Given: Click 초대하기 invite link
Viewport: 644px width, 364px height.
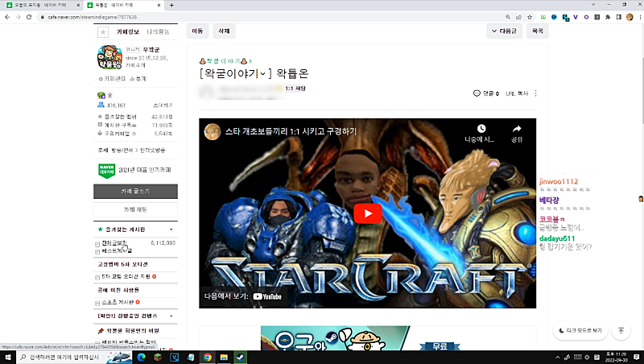Looking at the screenshot, I should coord(163,105).
